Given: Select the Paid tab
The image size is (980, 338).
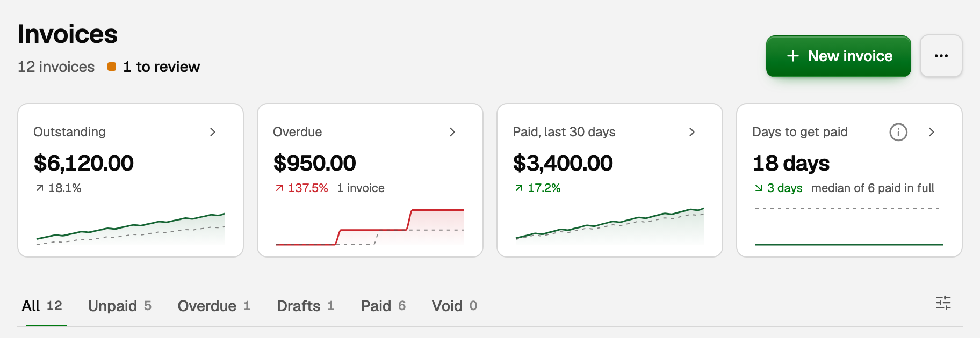Looking at the screenshot, I should point(384,306).
